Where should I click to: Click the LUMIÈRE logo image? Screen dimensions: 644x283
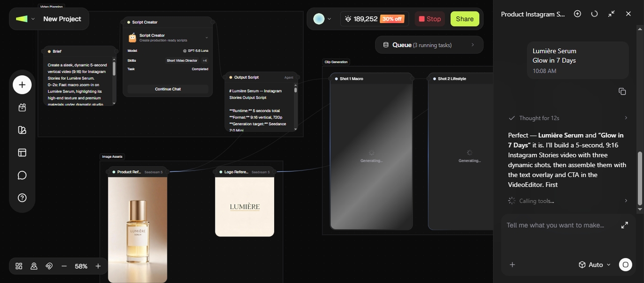tap(245, 207)
